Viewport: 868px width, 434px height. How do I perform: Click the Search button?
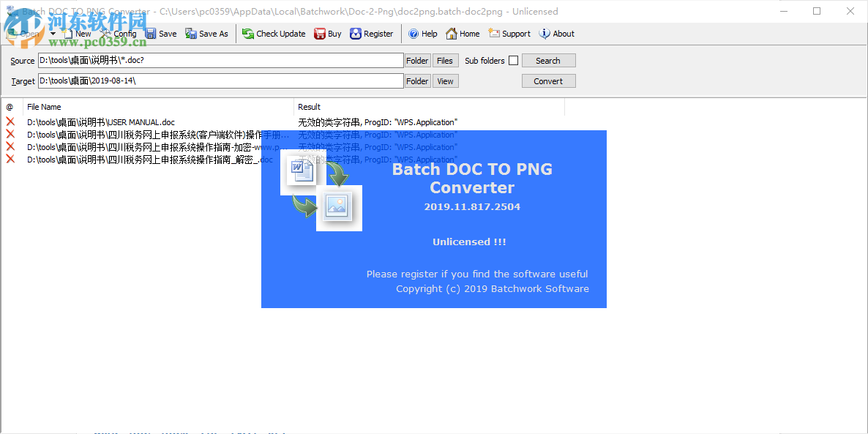(x=548, y=60)
